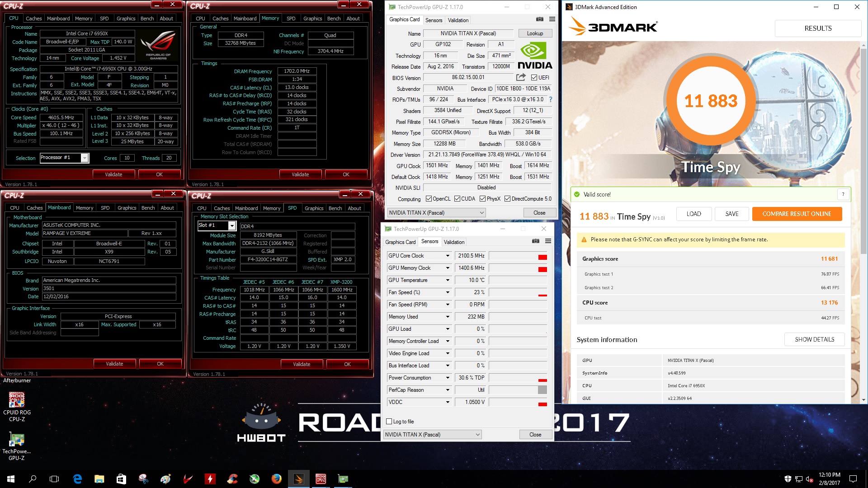Click Validate in the CPU-Z Mainboard window
Image resolution: width=868 pixels, height=488 pixels.
pyautogui.click(x=114, y=364)
